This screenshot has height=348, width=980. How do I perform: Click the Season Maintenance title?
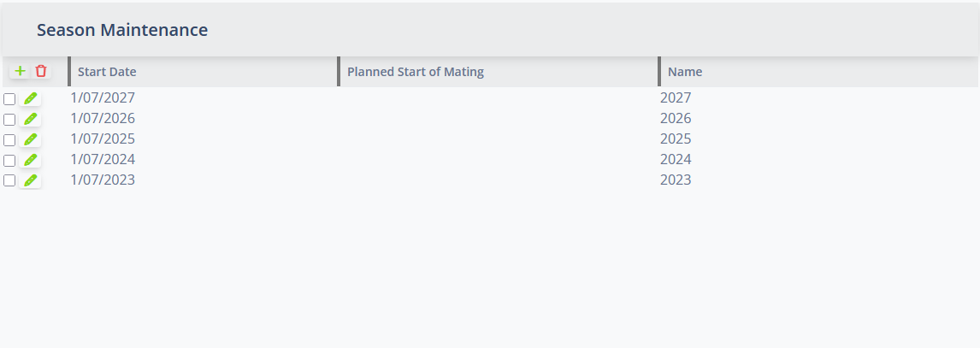(x=122, y=30)
